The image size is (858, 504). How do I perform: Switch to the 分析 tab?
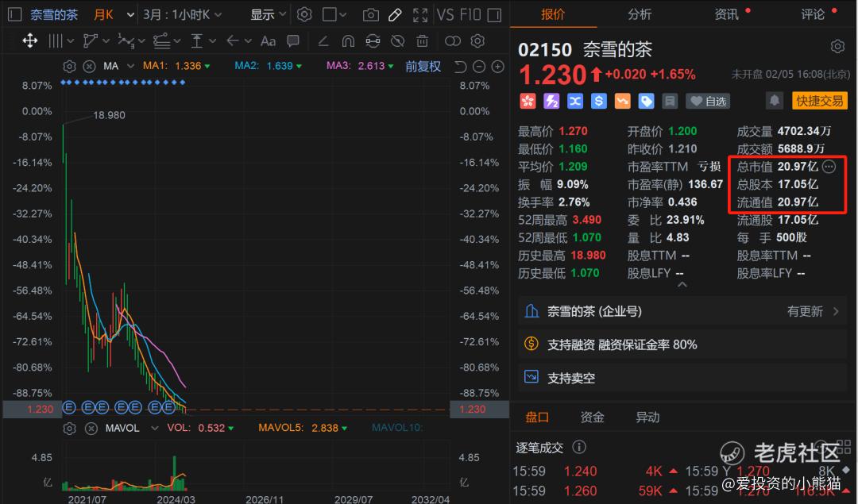pos(640,15)
